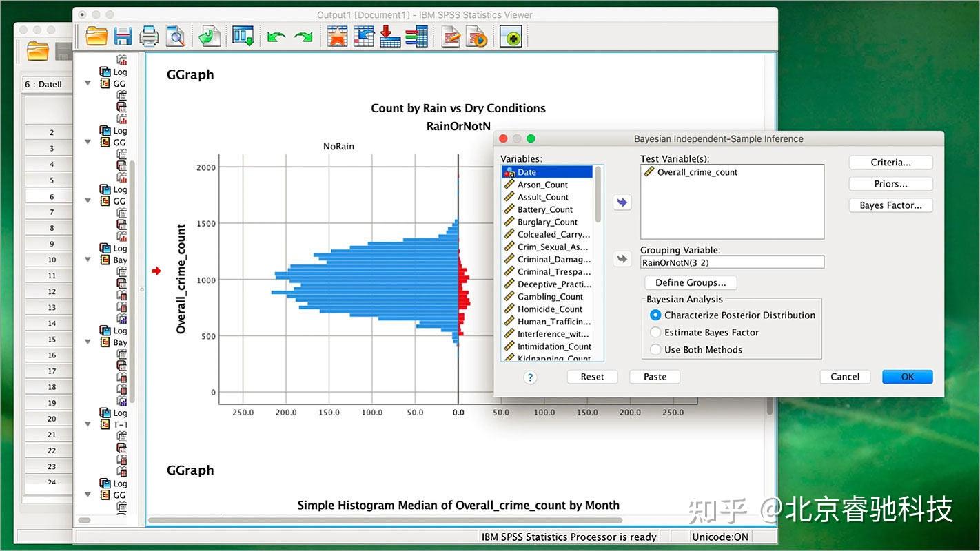
Task: Collapse the T-Test branch in the outline
Action: [87, 424]
